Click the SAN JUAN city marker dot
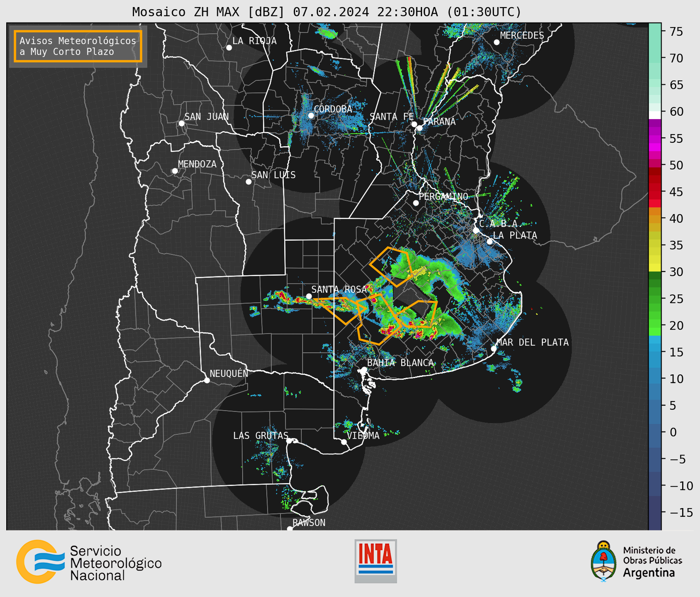 (181, 123)
